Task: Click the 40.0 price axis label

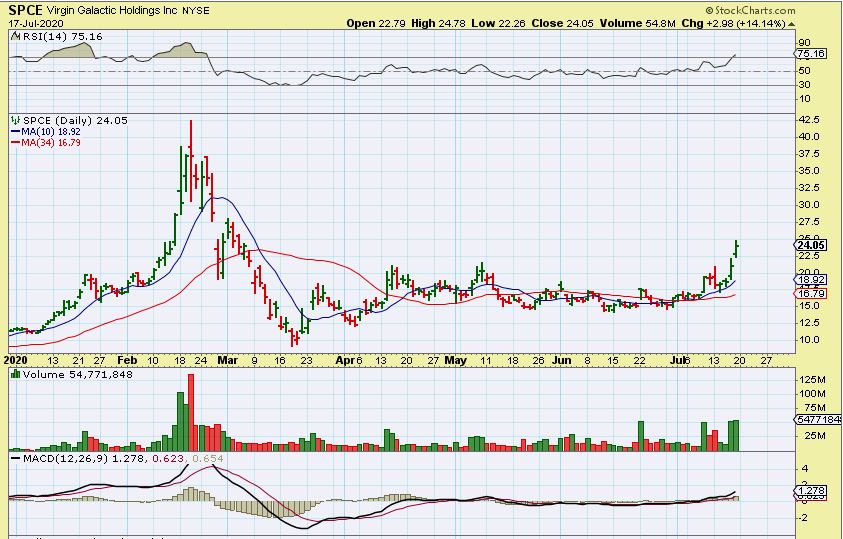Action: (809, 136)
